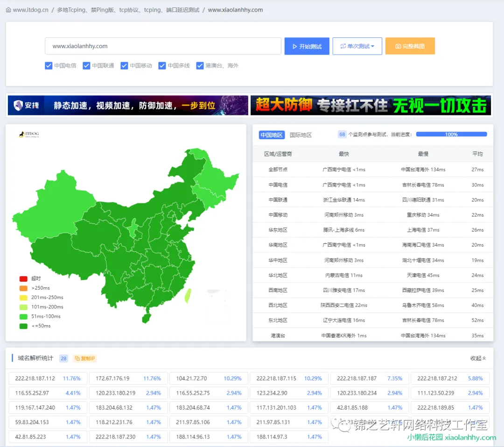504x447 pixels.
Task: Click the 最慢 column header
Action: click(423, 154)
